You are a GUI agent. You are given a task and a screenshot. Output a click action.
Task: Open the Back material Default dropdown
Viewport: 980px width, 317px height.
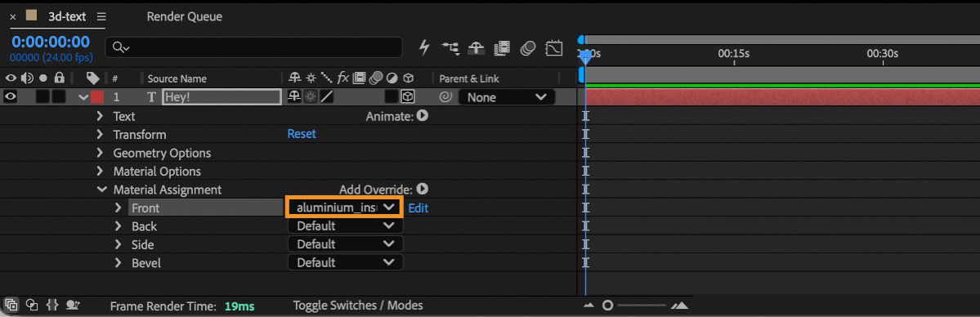346,225
